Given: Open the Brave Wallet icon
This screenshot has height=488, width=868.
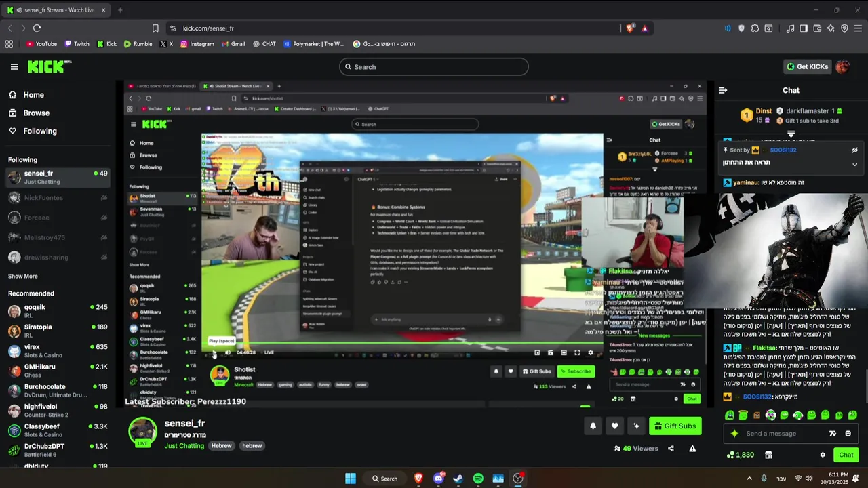Looking at the screenshot, I should coord(817,28).
